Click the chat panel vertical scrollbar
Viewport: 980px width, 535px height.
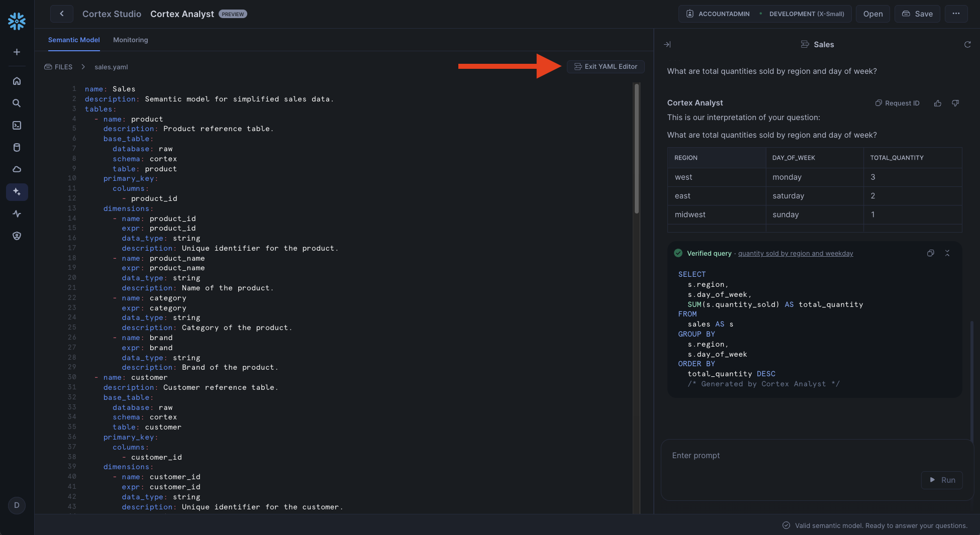972,382
